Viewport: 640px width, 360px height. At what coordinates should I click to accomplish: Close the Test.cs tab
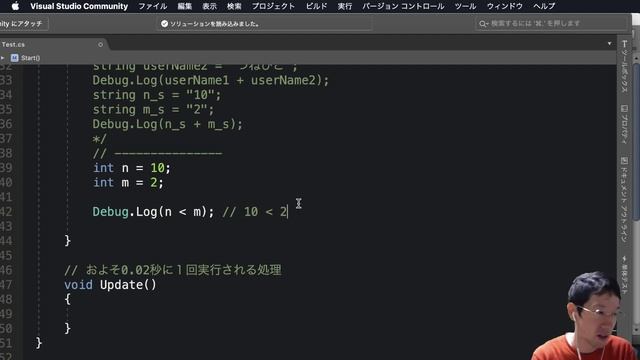(x=100, y=44)
